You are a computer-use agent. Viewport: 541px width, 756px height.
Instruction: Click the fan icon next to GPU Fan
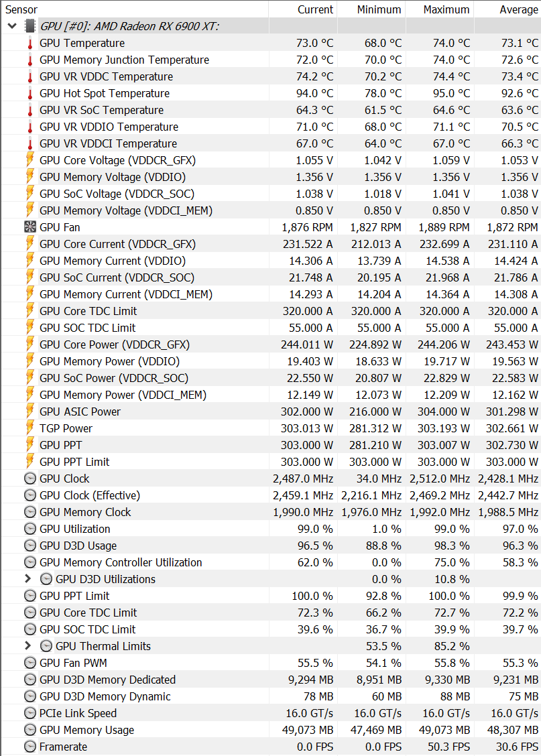(x=30, y=227)
